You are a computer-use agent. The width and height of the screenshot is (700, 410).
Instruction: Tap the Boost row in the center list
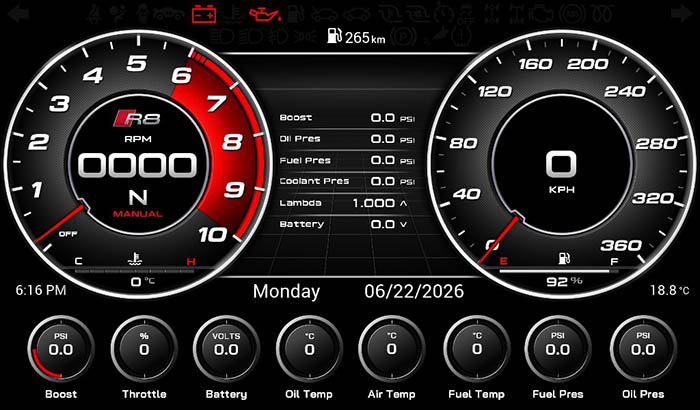click(x=347, y=118)
